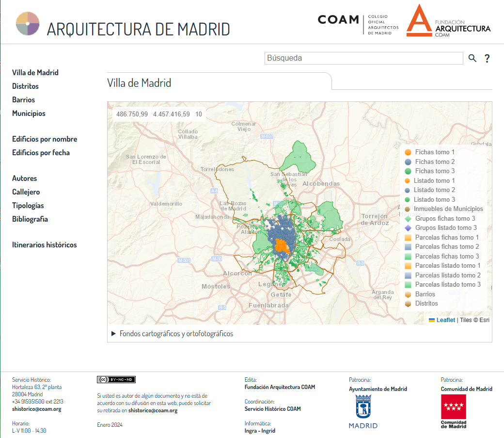Toggle the Listado tomo 2 legend layer

tap(434, 190)
